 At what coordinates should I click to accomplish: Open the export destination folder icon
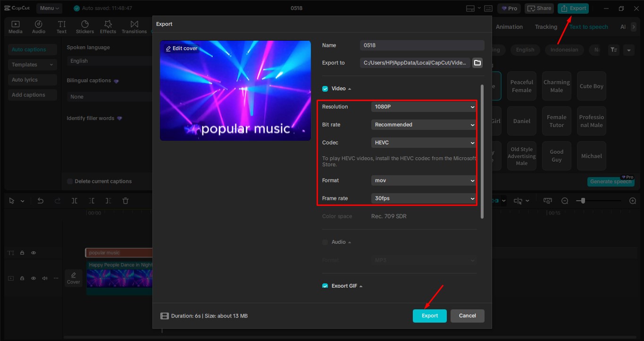[x=477, y=62]
